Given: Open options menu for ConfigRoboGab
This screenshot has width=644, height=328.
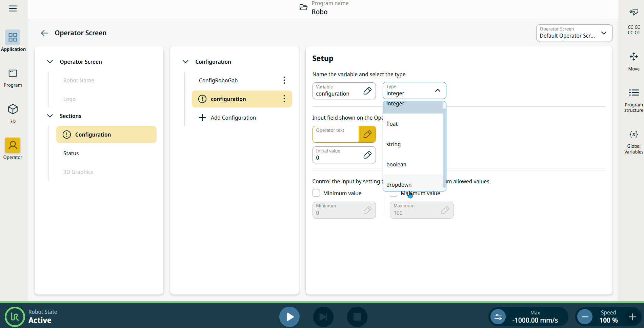Looking at the screenshot, I should pos(284,80).
